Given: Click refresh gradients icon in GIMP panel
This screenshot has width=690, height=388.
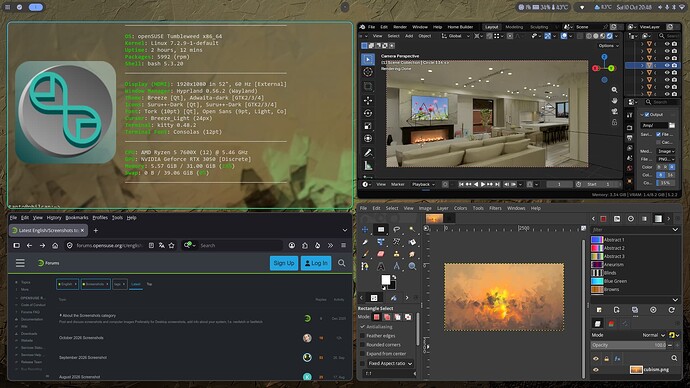Looking at the screenshot, I should (x=672, y=310).
